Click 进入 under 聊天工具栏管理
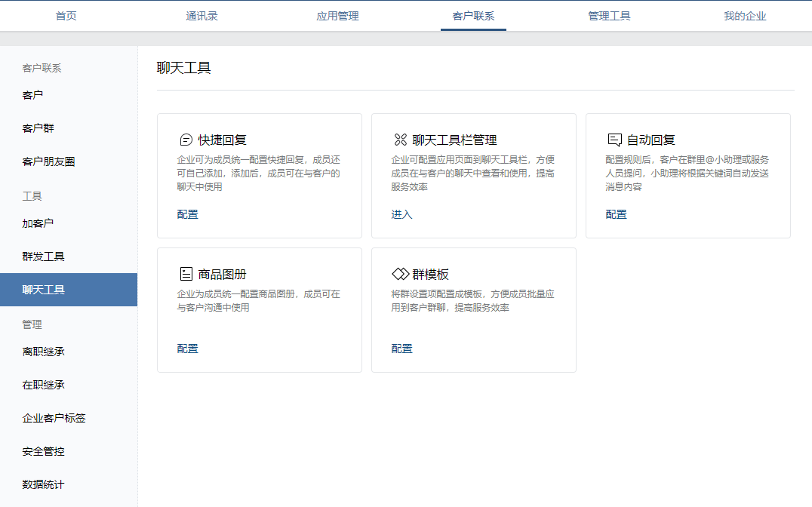 point(402,214)
